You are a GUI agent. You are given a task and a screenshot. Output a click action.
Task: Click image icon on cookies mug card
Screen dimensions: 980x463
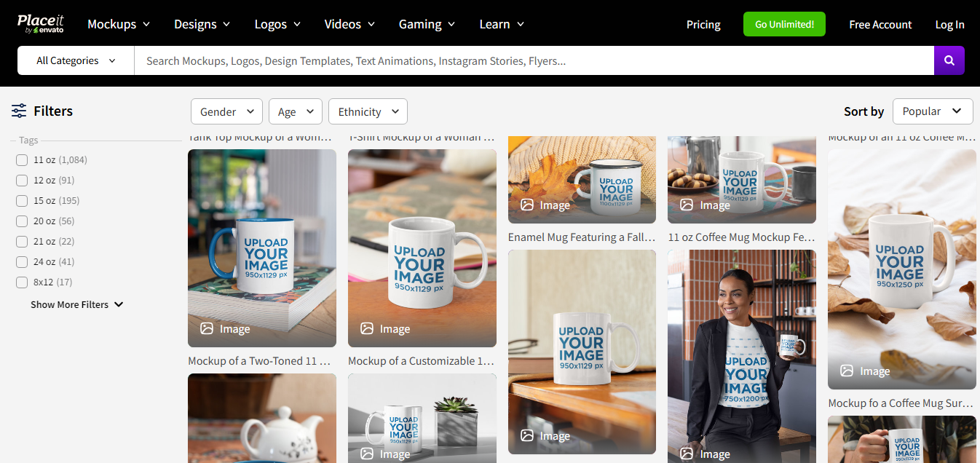pos(687,205)
